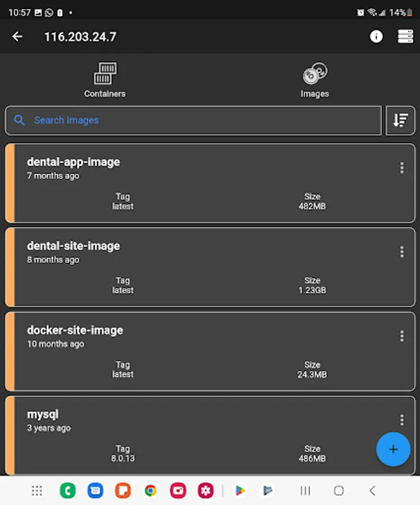Switch to the Containers tab
Image resolution: width=420 pixels, height=505 pixels.
105,80
